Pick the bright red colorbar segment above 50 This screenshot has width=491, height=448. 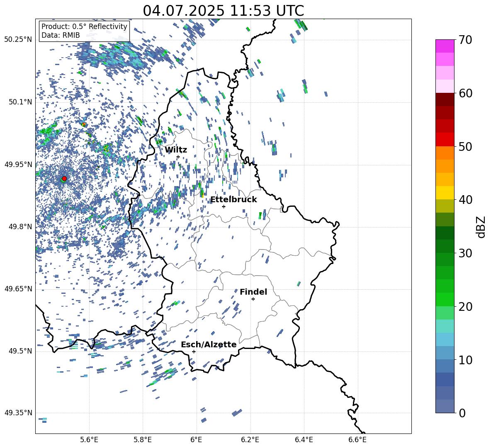(445, 140)
